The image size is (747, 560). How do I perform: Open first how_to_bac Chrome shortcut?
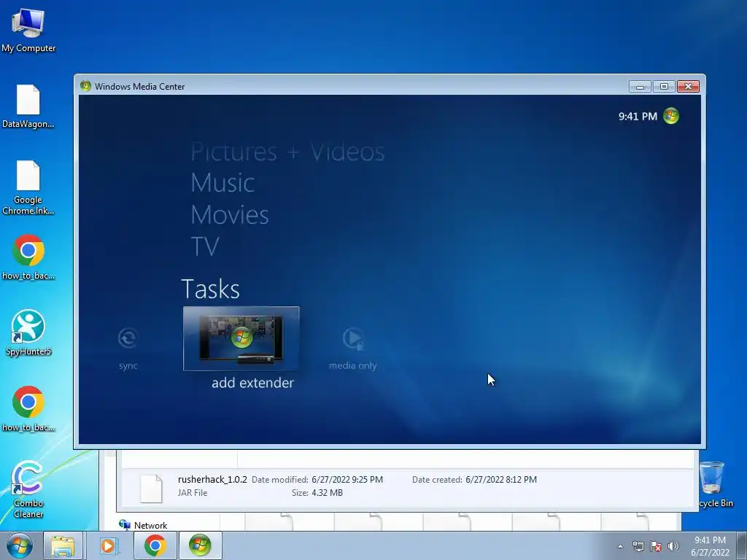(28, 257)
